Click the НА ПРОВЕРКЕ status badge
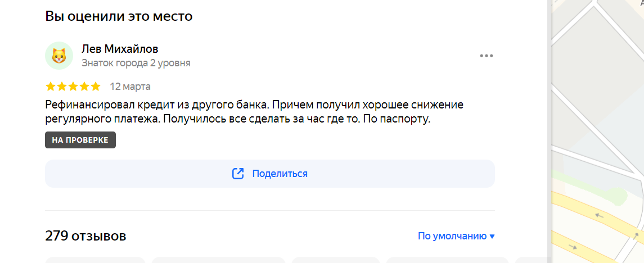The height and width of the screenshot is (263, 644). pyautogui.click(x=80, y=140)
